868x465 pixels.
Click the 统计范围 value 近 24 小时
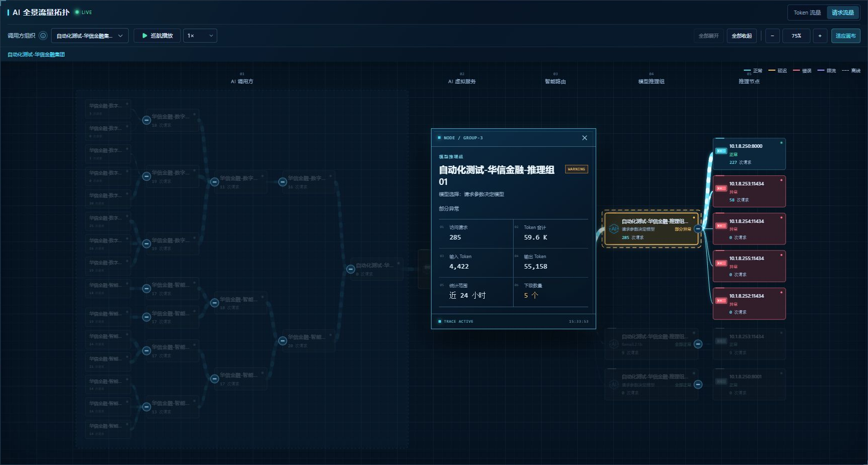(x=468, y=296)
